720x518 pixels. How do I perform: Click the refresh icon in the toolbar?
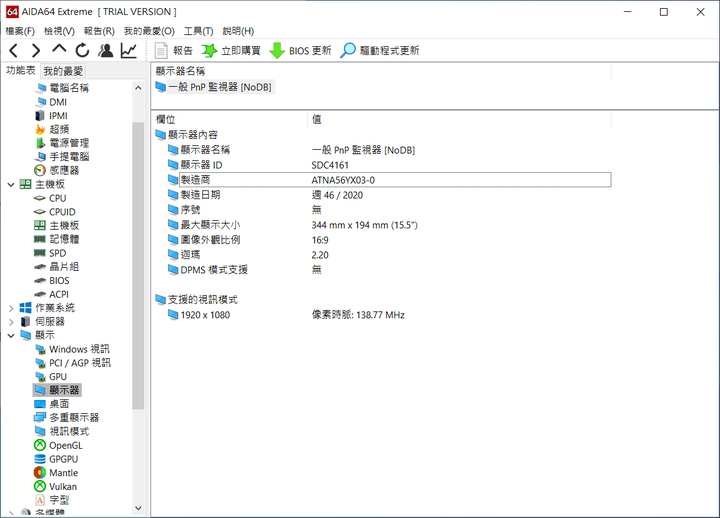[x=82, y=50]
